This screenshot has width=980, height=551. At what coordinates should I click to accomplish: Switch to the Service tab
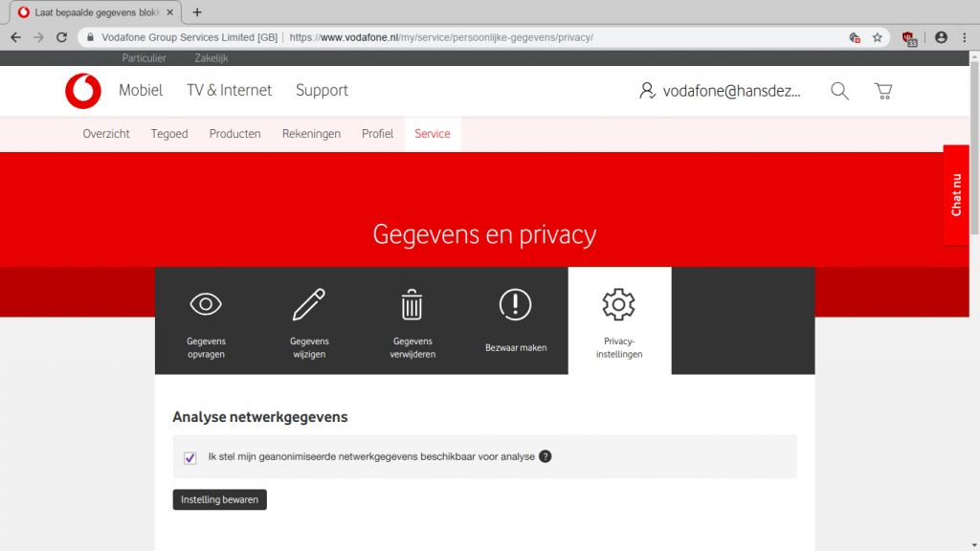click(x=433, y=134)
